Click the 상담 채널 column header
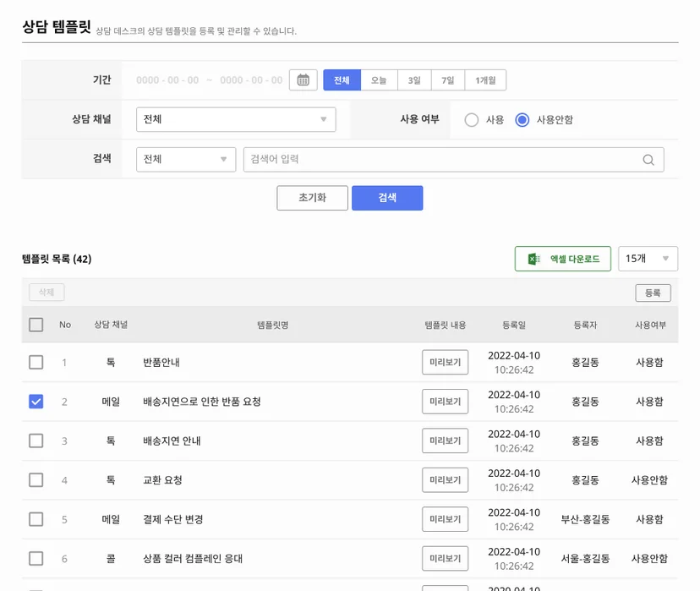Viewport: 700px width, 591px height. (x=111, y=325)
